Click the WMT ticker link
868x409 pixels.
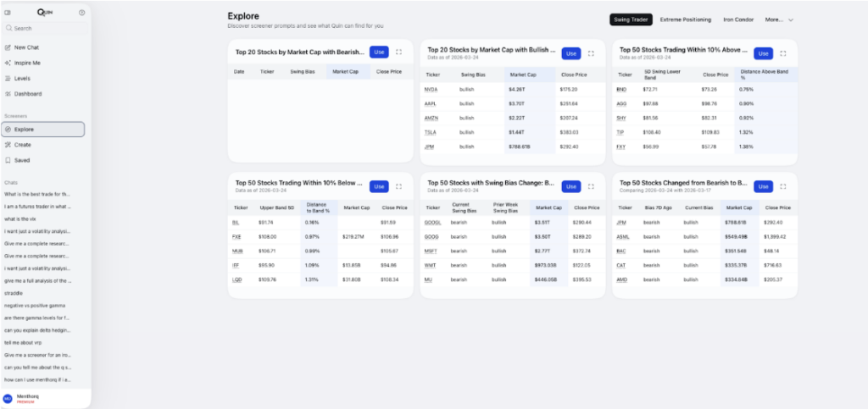[x=431, y=265]
